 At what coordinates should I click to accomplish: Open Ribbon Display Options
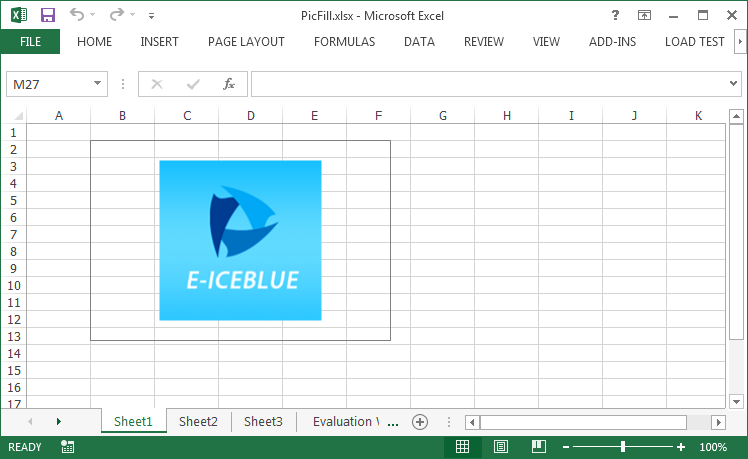pyautogui.click(x=644, y=15)
